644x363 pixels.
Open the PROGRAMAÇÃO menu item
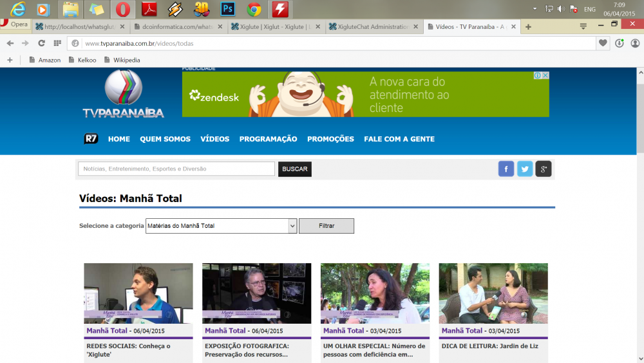268,139
